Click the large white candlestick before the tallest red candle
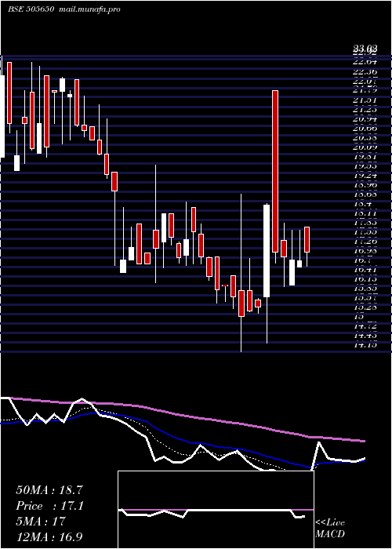Screen dimensions: 392x549 tap(267, 251)
